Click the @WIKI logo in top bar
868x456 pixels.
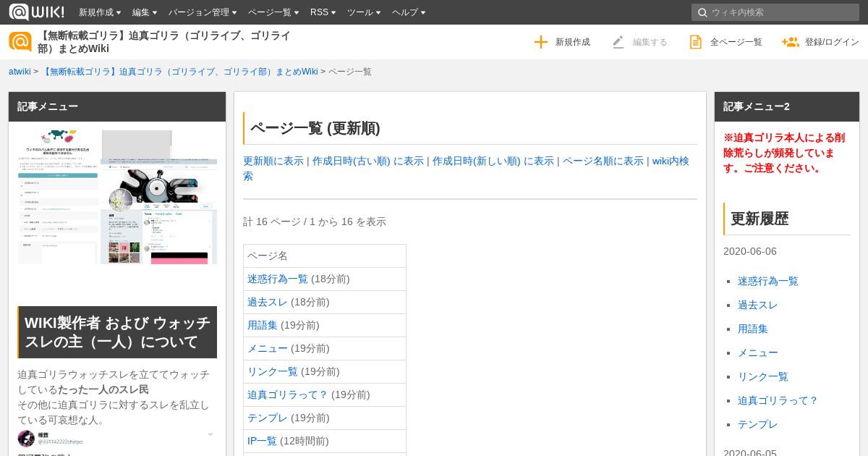pos(36,12)
